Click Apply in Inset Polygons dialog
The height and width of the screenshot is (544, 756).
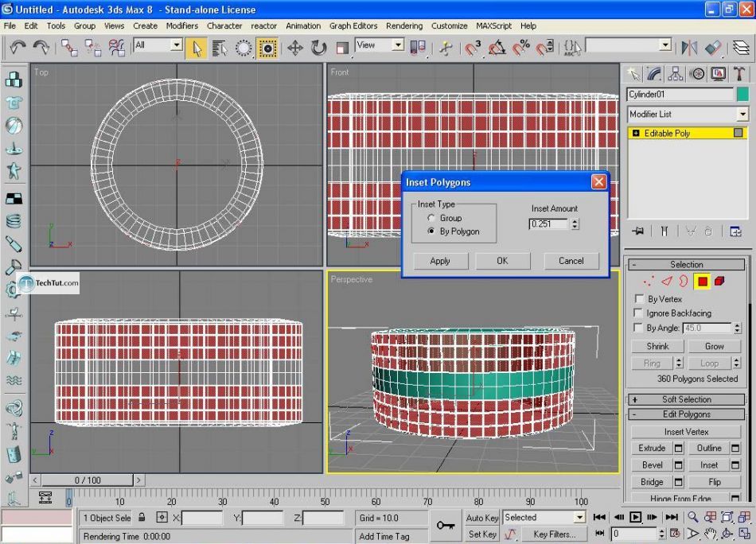(440, 261)
